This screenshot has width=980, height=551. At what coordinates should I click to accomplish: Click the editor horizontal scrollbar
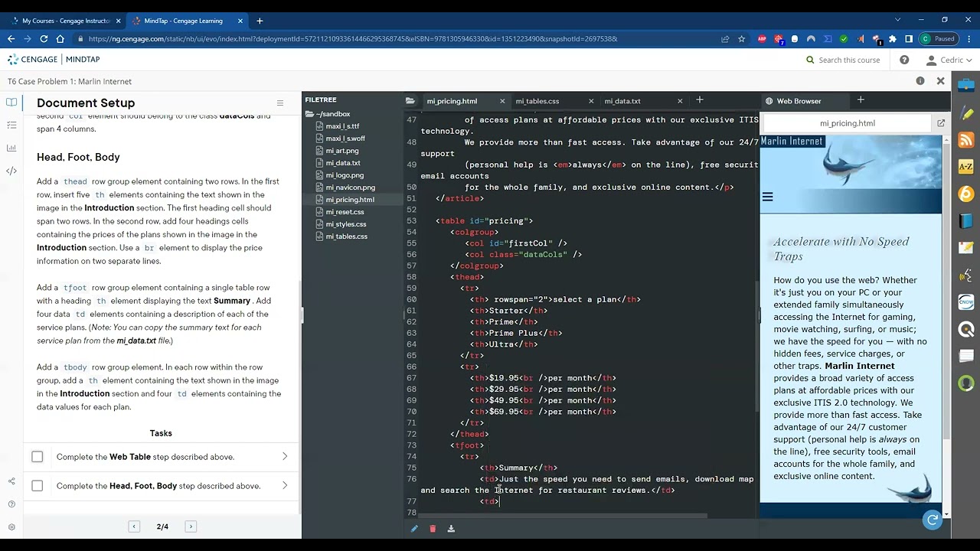(x=563, y=515)
